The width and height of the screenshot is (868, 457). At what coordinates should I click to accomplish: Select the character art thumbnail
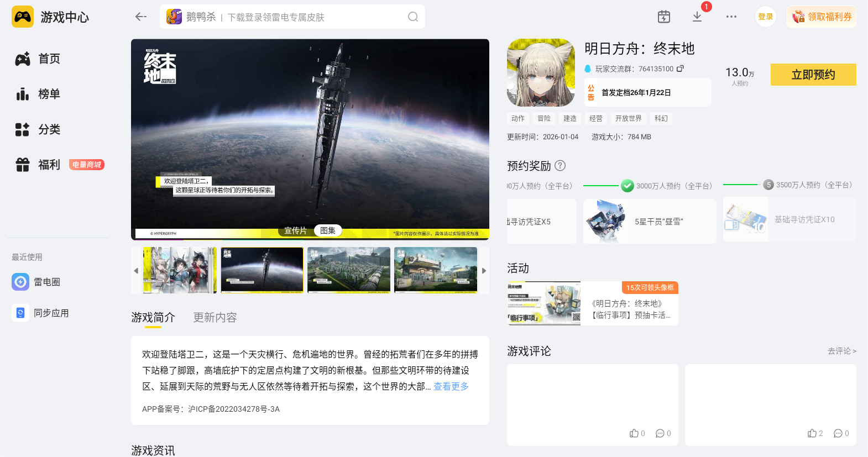point(180,270)
